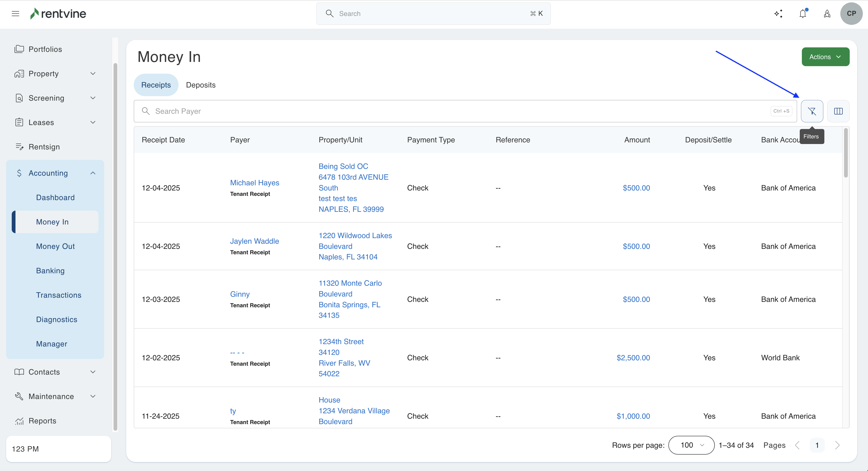Screen dimensions: 868x471
Task: Open Reports in the sidebar
Action: (42, 421)
